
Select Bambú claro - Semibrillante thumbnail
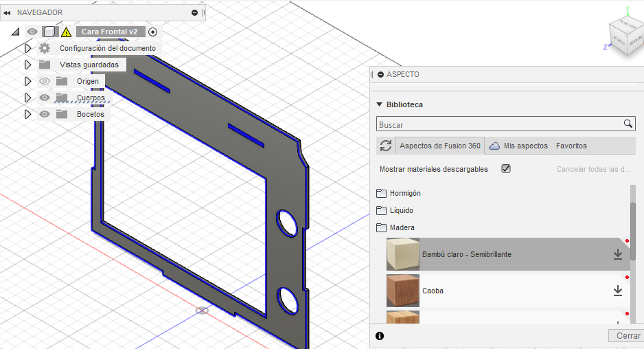pyautogui.click(x=403, y=254)
